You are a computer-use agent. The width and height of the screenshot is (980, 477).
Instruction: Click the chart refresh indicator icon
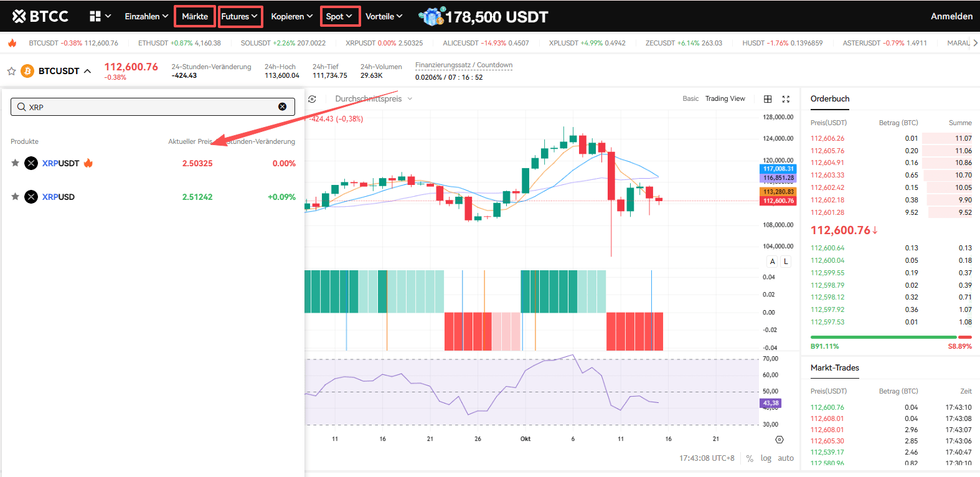(x=312, y=99)
